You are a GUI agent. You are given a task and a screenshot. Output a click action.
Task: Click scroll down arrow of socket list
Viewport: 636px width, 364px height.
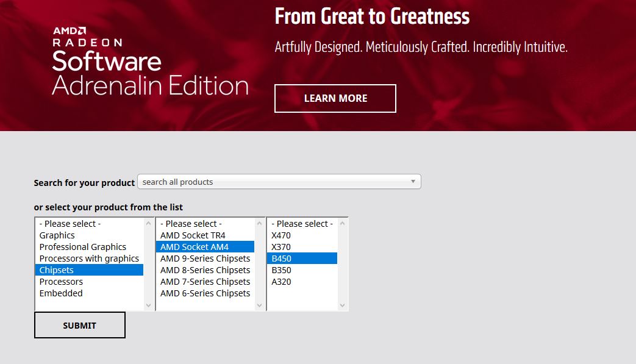point(260,305)
